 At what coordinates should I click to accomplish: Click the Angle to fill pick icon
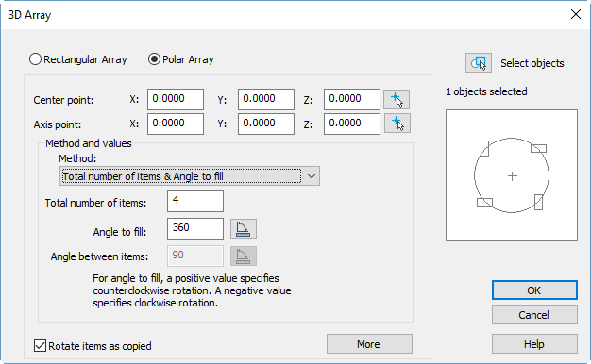click(244, 229)
